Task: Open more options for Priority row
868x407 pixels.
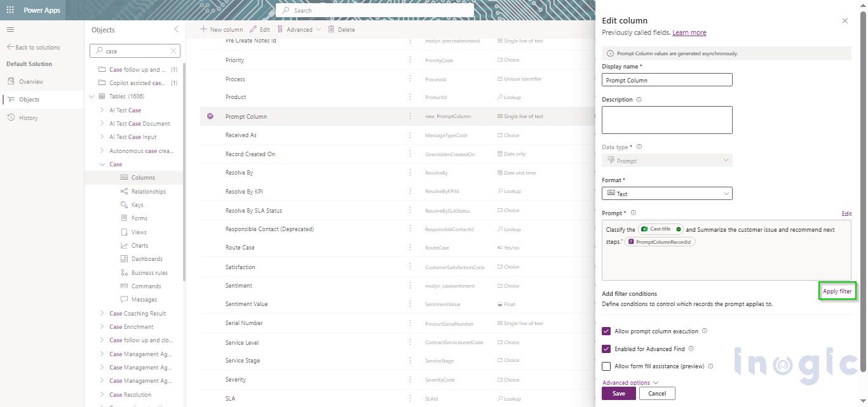Action: 410,60
